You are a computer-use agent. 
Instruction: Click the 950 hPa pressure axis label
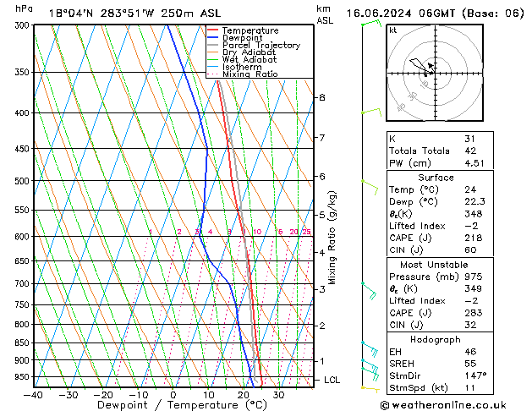click(24, 377)
